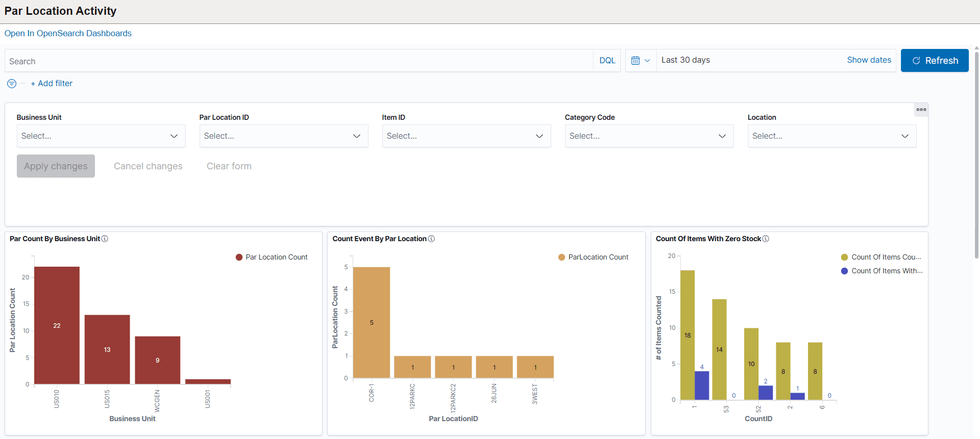
Task: Click Clear form button
Action: click(x=229, y=166)
